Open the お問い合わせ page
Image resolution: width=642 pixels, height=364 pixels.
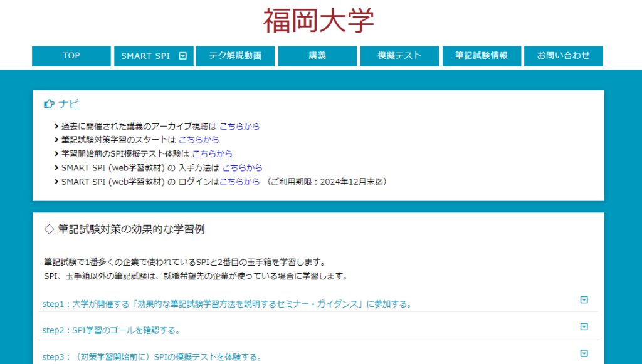pyautogui.click(x=564, y=56)
